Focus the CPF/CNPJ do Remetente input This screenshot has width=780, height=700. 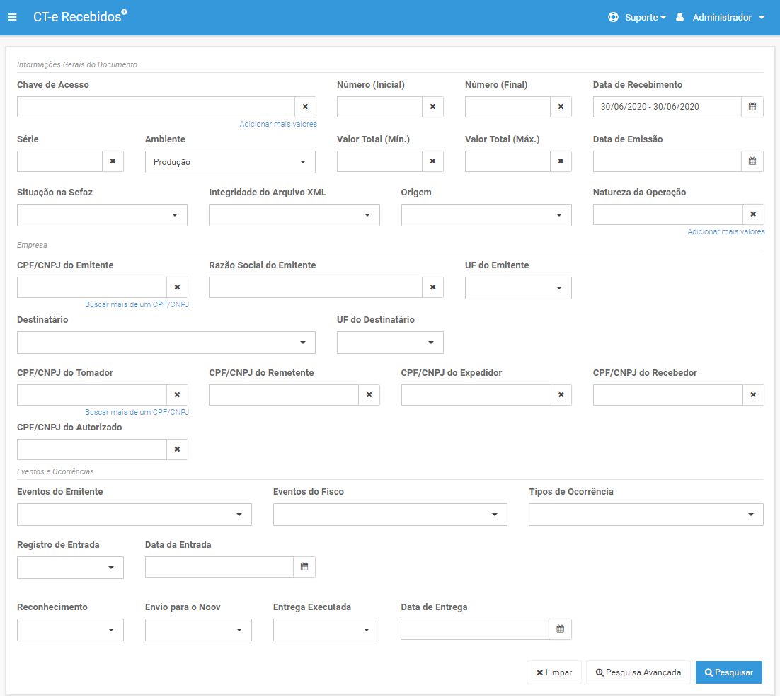tap(284, 395)
